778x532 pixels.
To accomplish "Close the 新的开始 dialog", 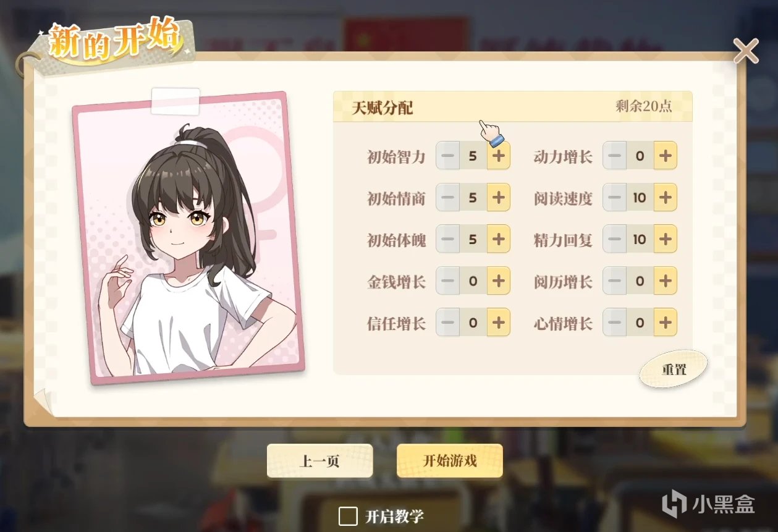I will tap(746, 51).
